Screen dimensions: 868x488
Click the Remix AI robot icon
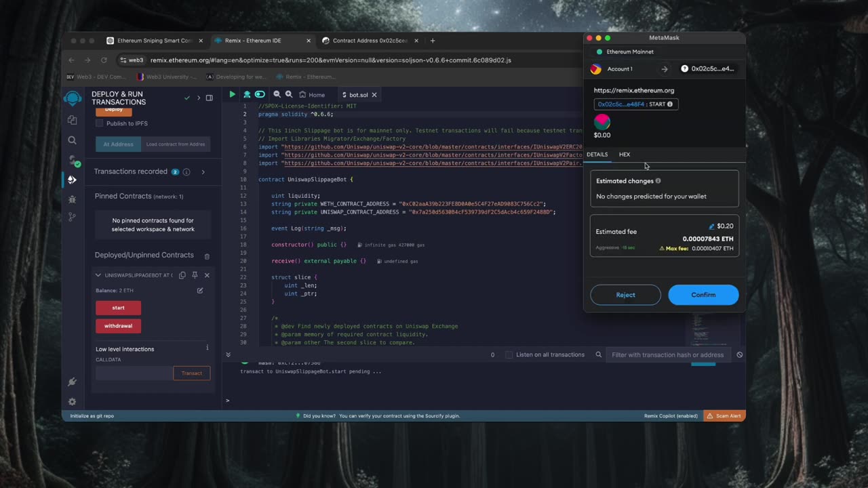pos(247,95)
